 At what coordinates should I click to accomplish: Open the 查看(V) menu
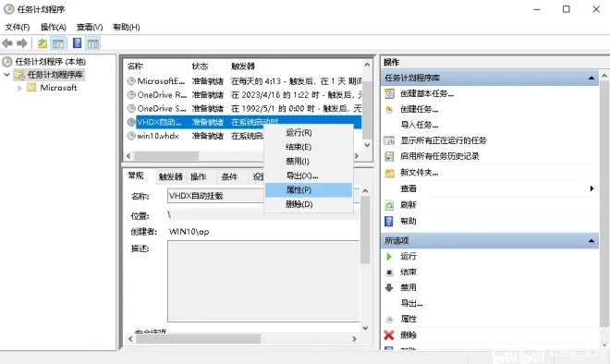click(x=90, y=27)
